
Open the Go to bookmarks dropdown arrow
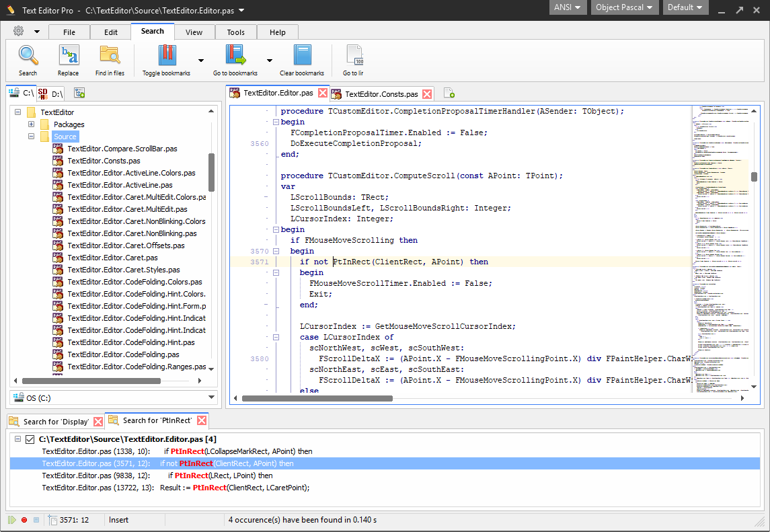pos(270,61)
